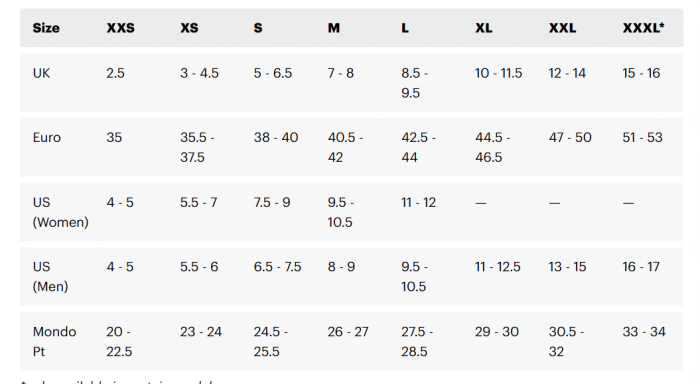Viewport: 700px width, 384px height.
Task: Select US Men 13 - 15 cell
Action: tap(567, 267)
